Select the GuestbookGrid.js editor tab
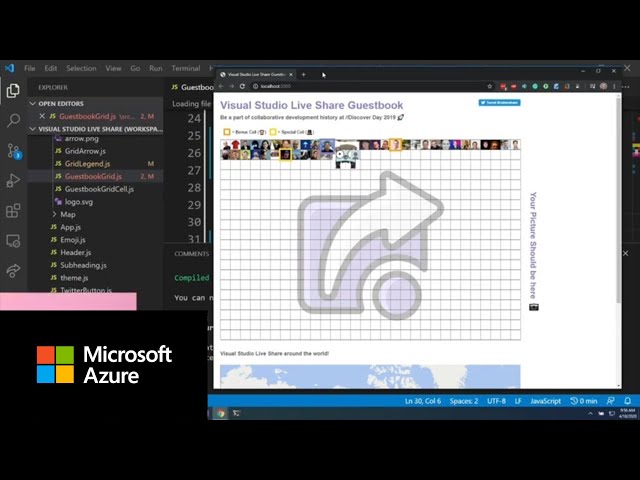Viewport: 640px width, 480px height. [x=192, y=87]
